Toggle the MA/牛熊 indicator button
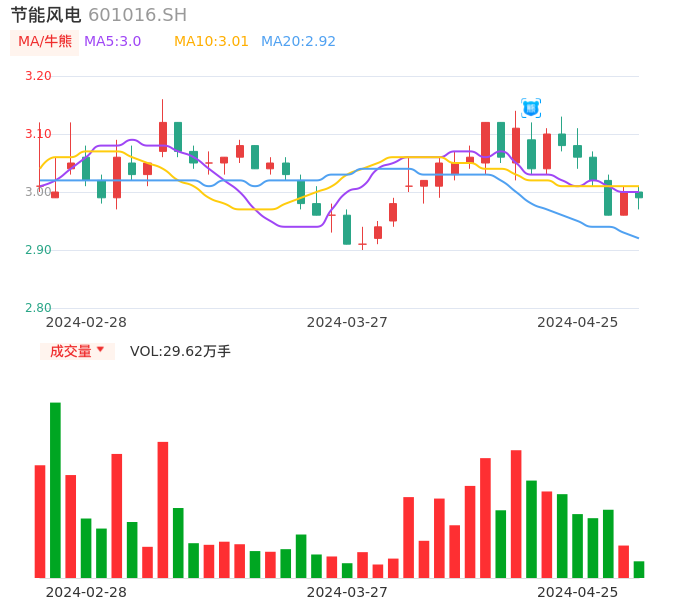This screenshot has height=606, width=686. click(45, 42)
